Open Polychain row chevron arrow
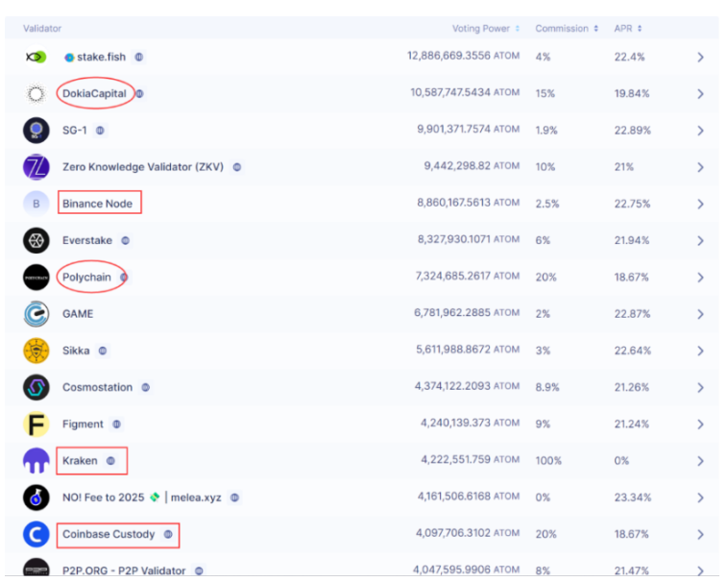728x582 pixels. coord(700,278)
